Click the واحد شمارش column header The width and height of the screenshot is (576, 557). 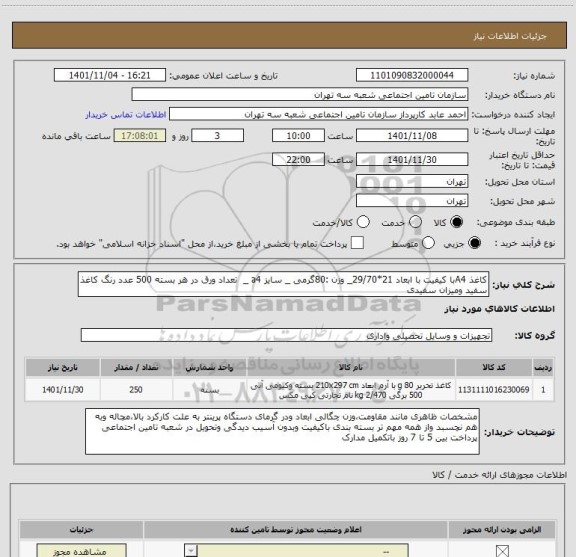point(209,367)
